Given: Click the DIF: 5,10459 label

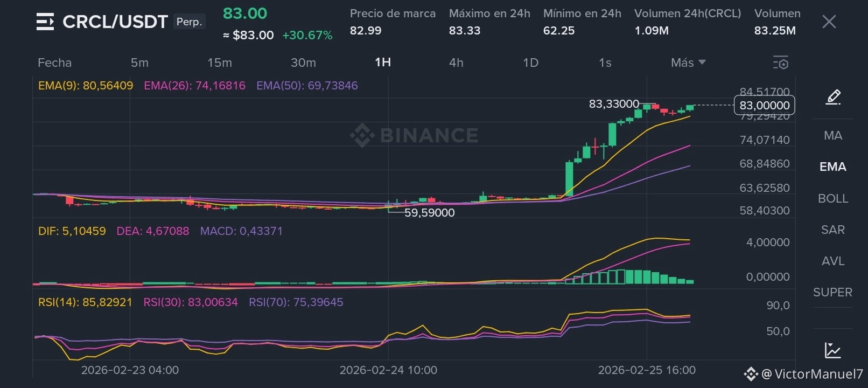Looking at the screenshot, I should point(72,231).
